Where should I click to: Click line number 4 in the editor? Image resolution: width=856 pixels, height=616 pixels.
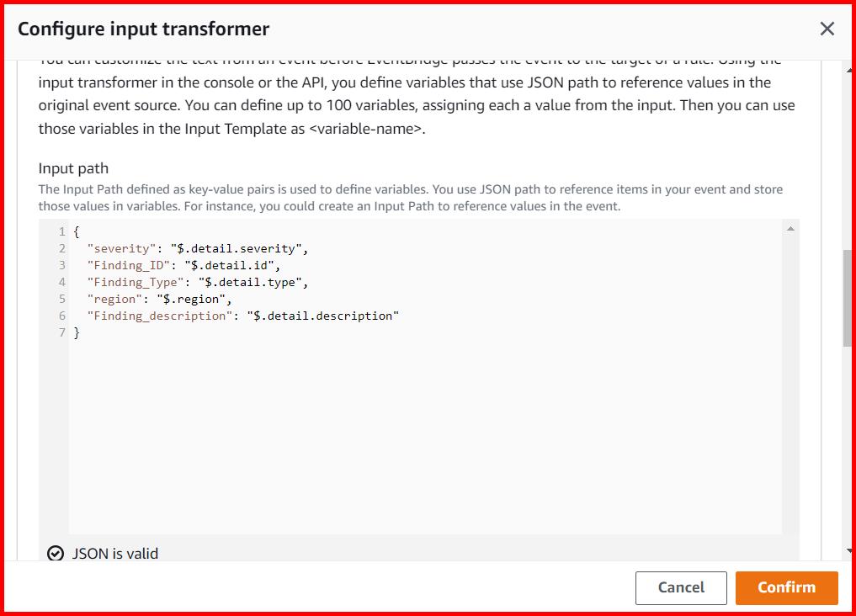(x=61, y=282)
